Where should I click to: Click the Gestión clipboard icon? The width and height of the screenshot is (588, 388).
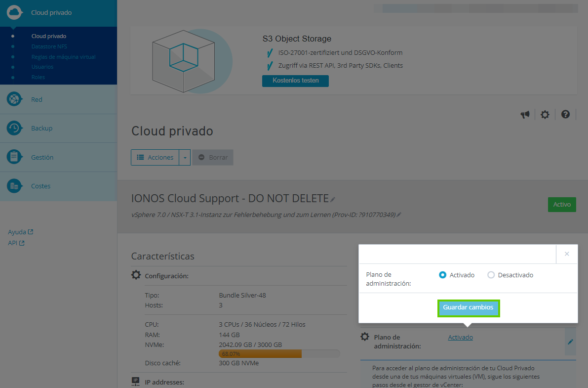15,157
